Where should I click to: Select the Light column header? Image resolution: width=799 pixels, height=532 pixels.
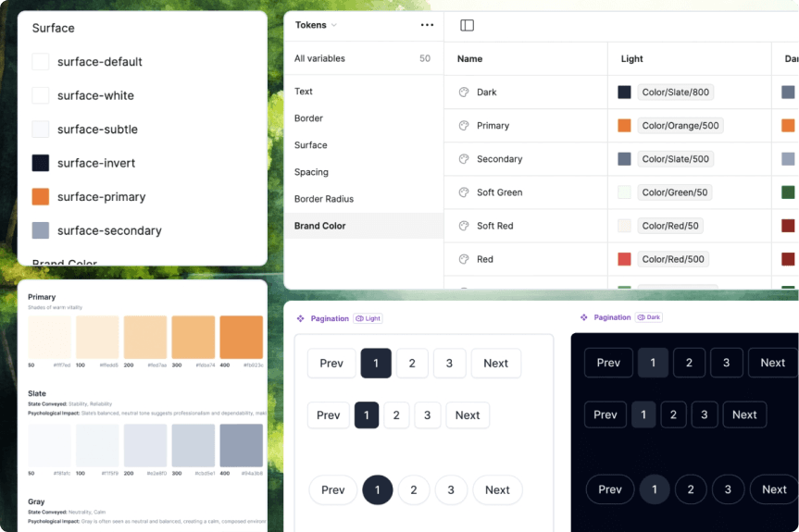pyautogui.click(x=632, y=58)
